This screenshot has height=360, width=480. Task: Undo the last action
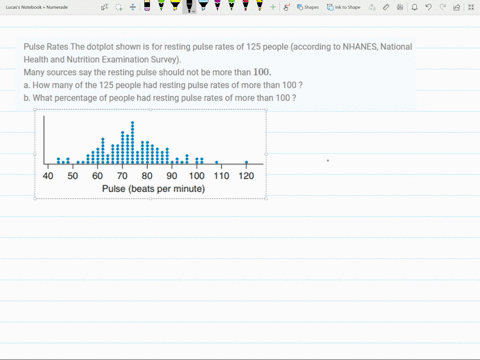click(x=429, y=7)
